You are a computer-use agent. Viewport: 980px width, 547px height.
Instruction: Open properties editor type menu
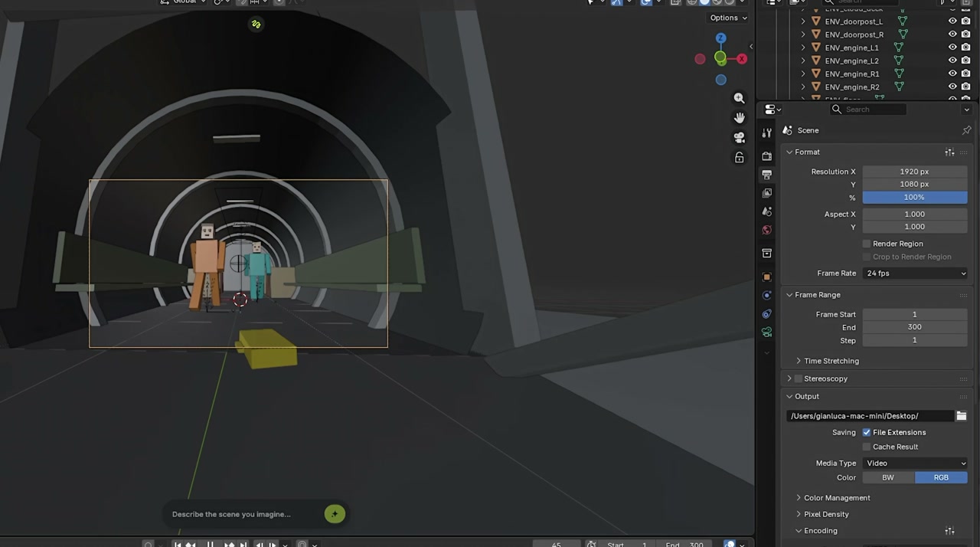coord(773,110)
